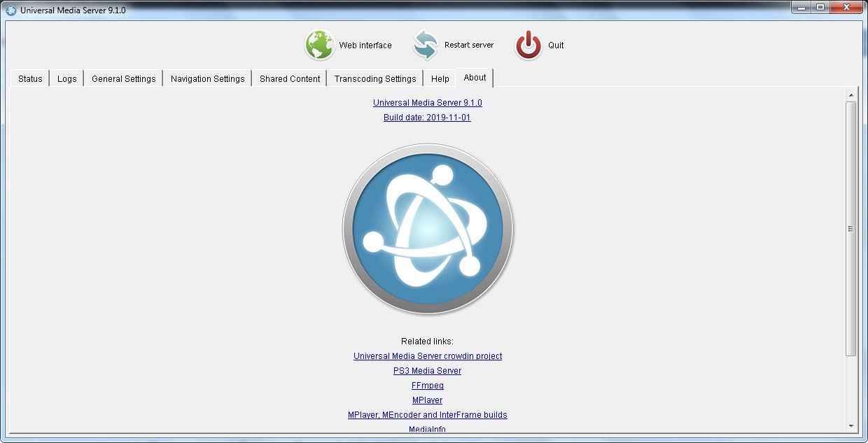This screenshot has width=868, height=443.
Task: Click the Restart server arrows icon
Action: click(x=424, y=44)
